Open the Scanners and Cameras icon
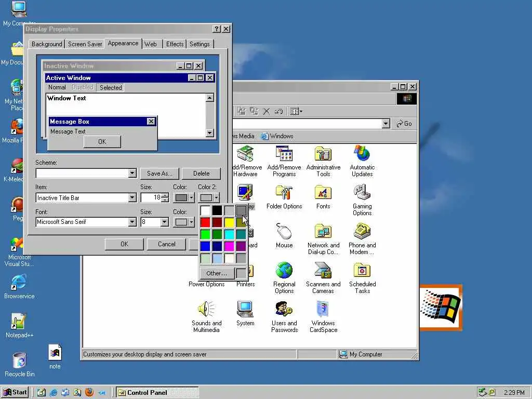 [323, 278]
